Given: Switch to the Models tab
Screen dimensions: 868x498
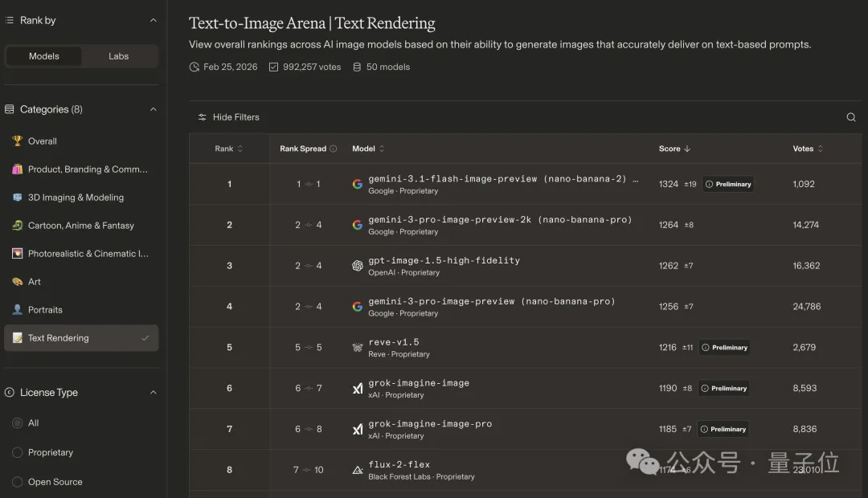Looking at the screenshot, I should coord(44,56).
